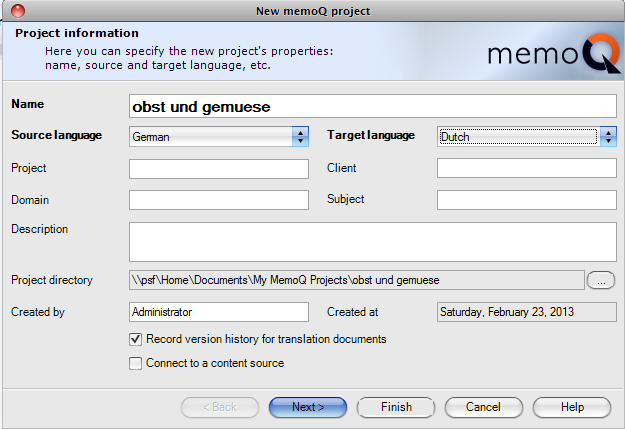
Task: Uncheck Record version history for translation documents
Action: [136, 340]
